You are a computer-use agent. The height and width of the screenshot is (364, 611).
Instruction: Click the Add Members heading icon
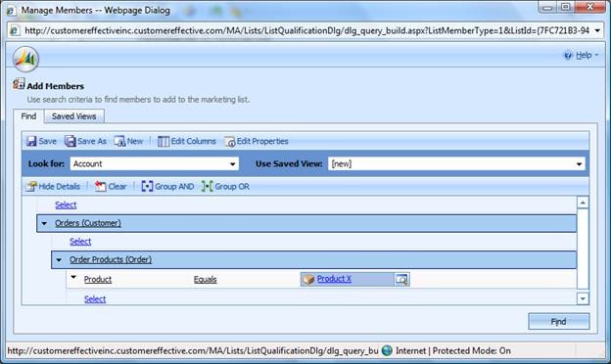(19, 84)
